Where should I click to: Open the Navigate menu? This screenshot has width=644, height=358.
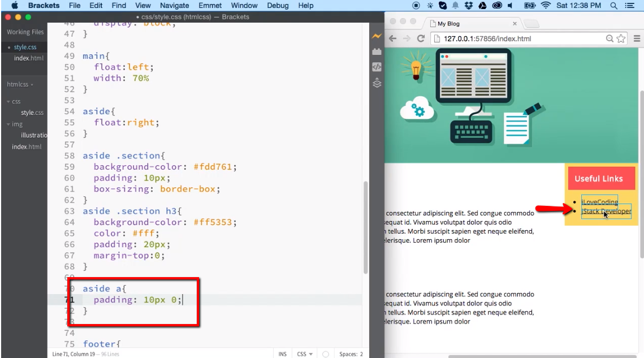pyautogui.click(x=174, y=6)
